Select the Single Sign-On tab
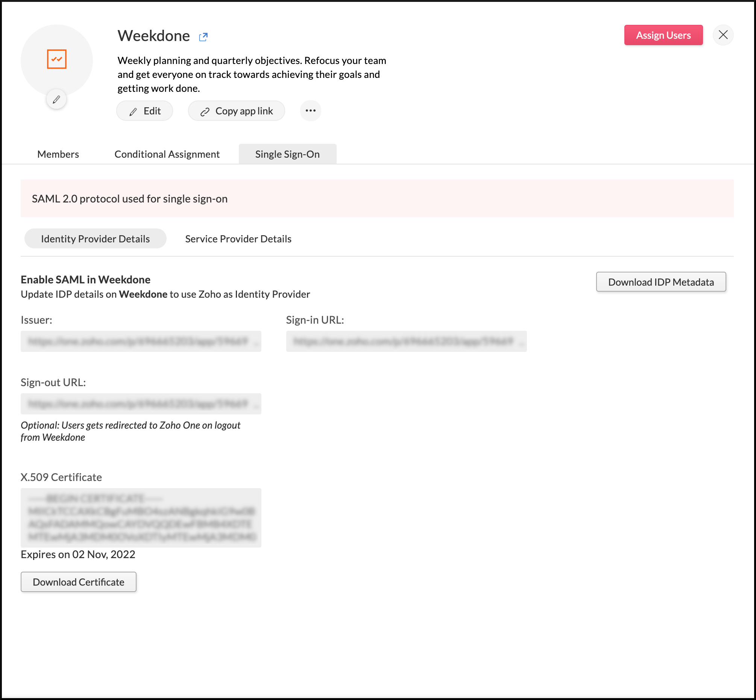 287,154
